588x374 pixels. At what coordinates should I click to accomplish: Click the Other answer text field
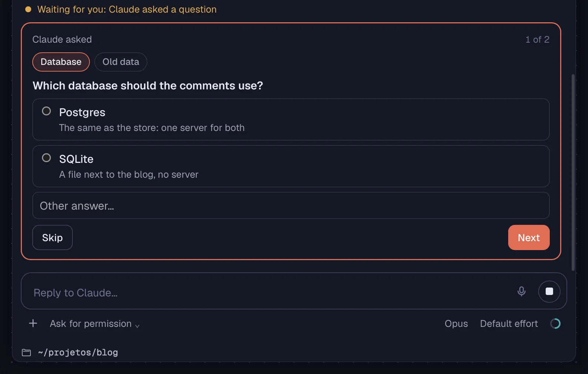pos(291,206)
